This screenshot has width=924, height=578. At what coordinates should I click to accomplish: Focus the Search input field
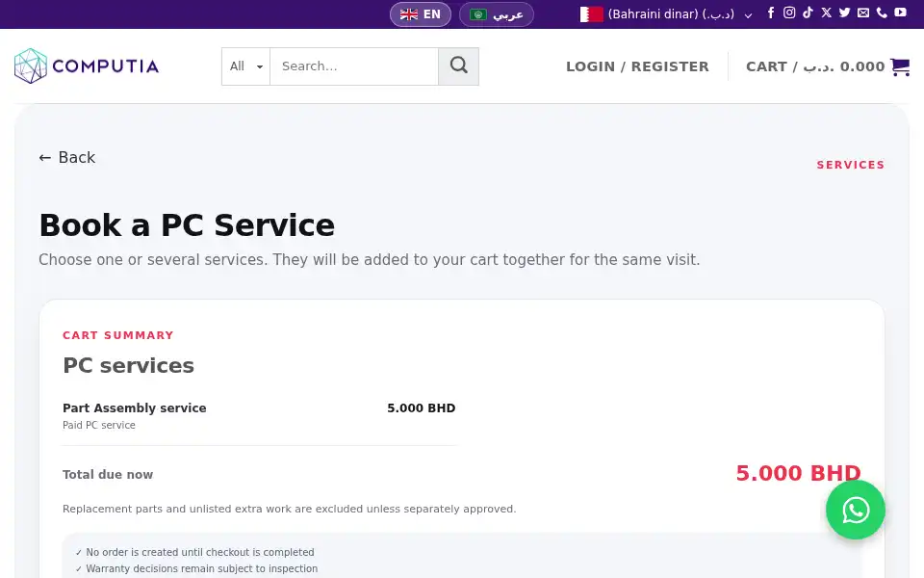[x=353, y=66]
